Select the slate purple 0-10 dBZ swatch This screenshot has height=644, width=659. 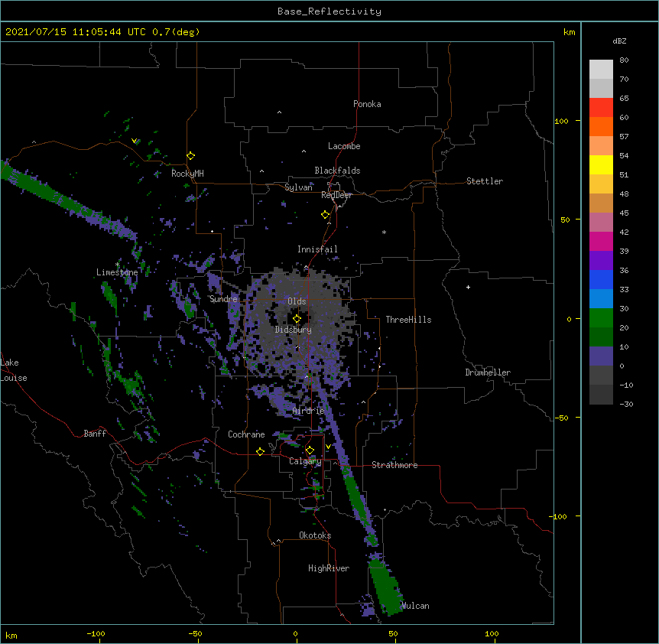tap(601, 356)
